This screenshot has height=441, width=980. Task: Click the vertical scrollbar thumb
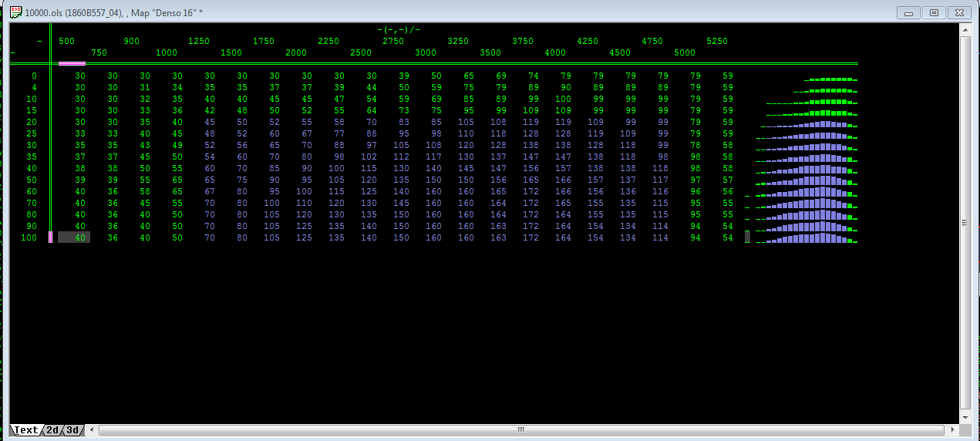(965, 222)
